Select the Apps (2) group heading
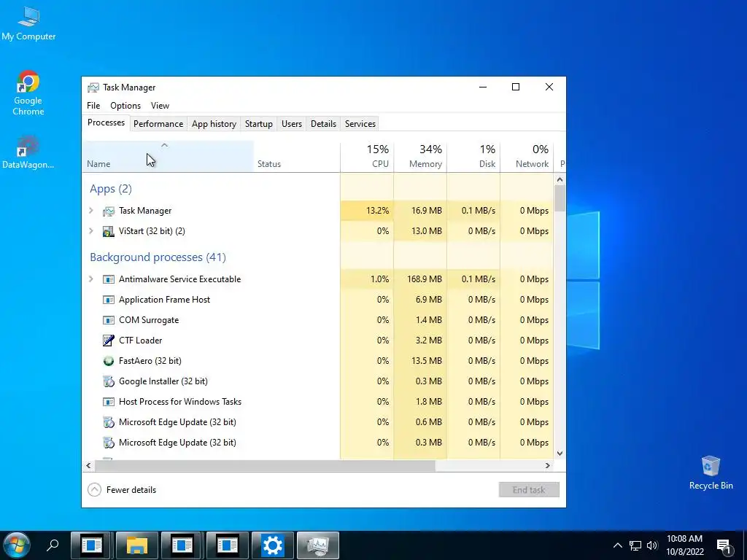 (x=111, y=189)
